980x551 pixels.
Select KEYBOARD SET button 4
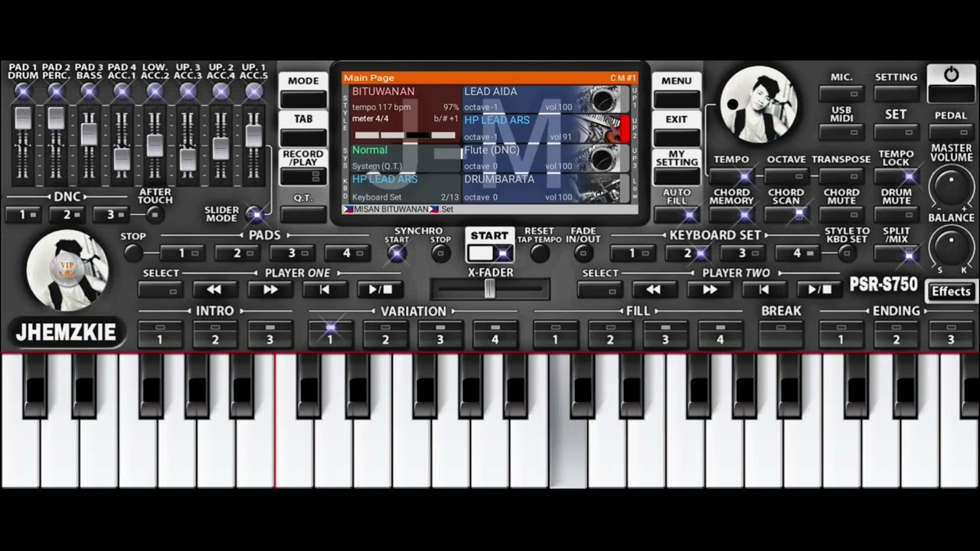pos(798,253)
